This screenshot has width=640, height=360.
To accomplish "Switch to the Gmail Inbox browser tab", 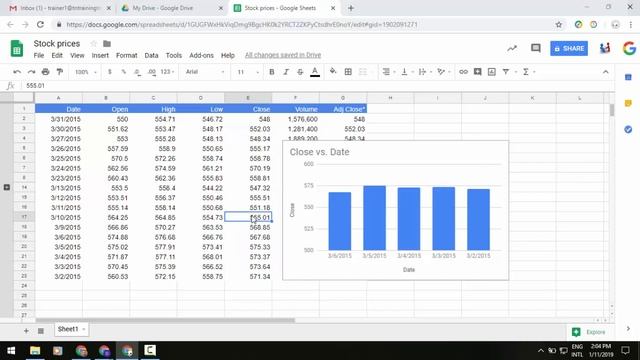I will coord(60,8).
